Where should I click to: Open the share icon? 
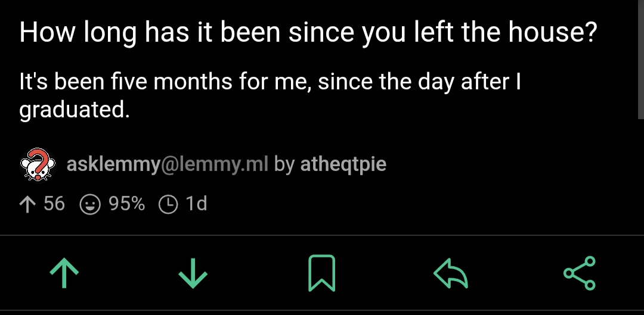579,273
